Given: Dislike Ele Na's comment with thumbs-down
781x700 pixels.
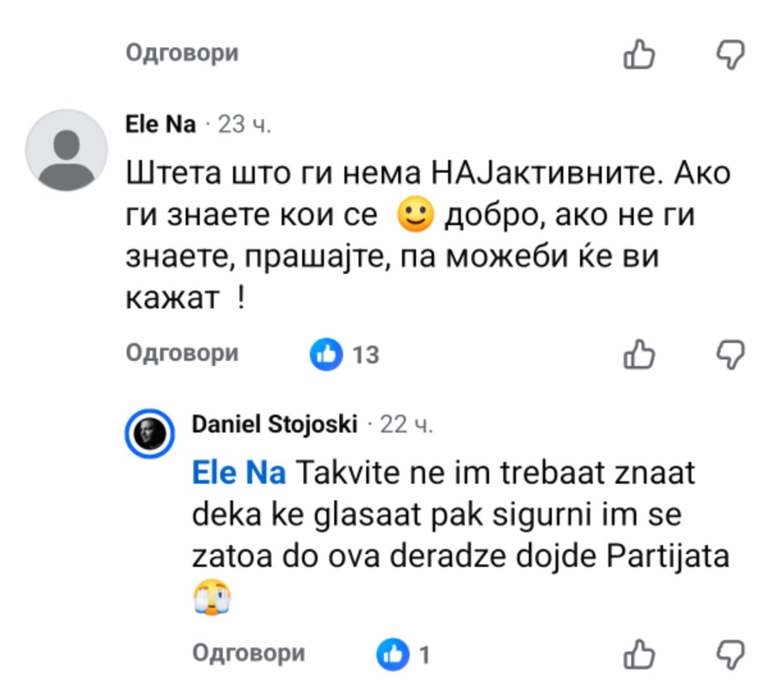Looking at the screenshot, I should click(730, 354).
